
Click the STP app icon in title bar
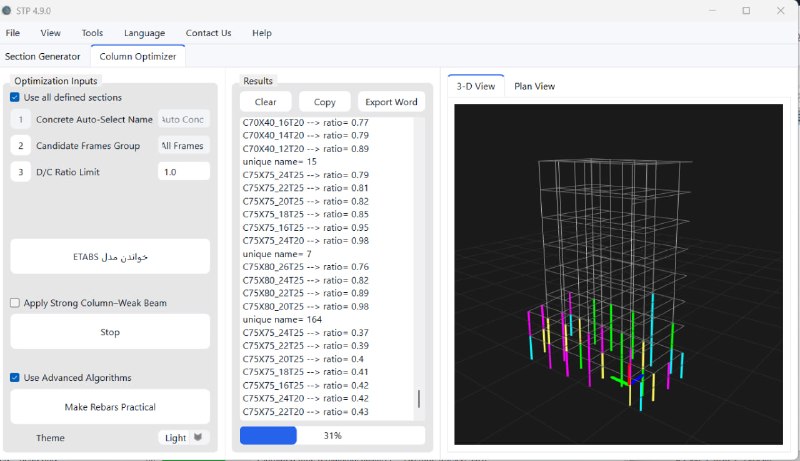pos(7,10)
